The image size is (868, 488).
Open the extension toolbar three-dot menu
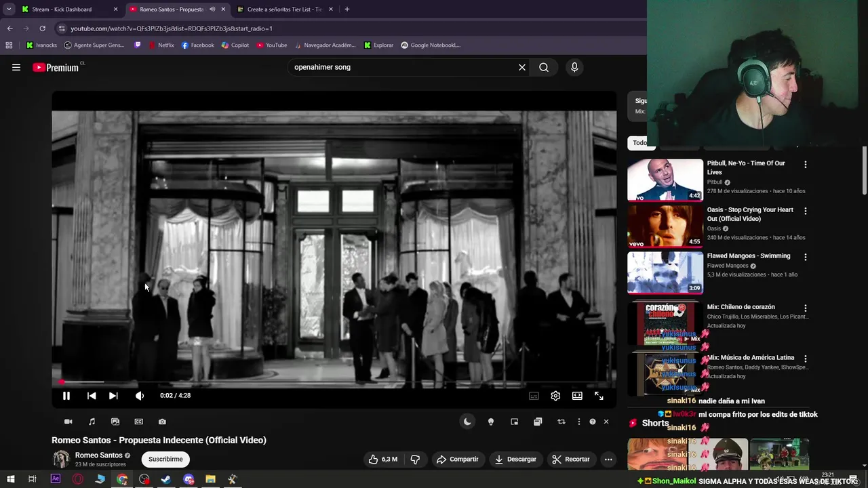point(578,422)
